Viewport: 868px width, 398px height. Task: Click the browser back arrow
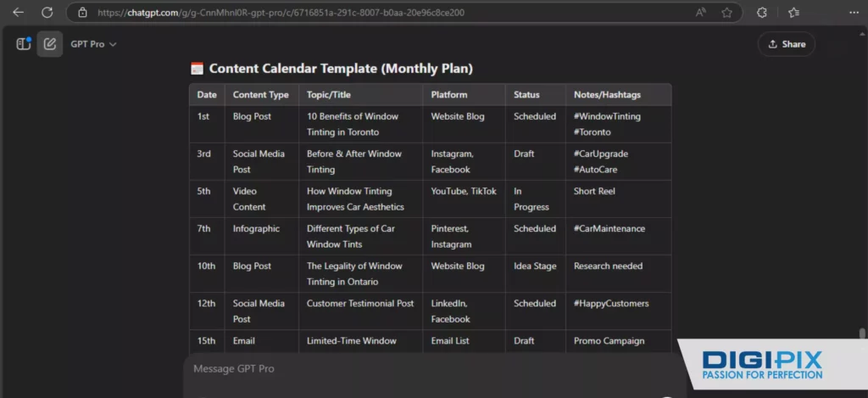tap(19, 13)
